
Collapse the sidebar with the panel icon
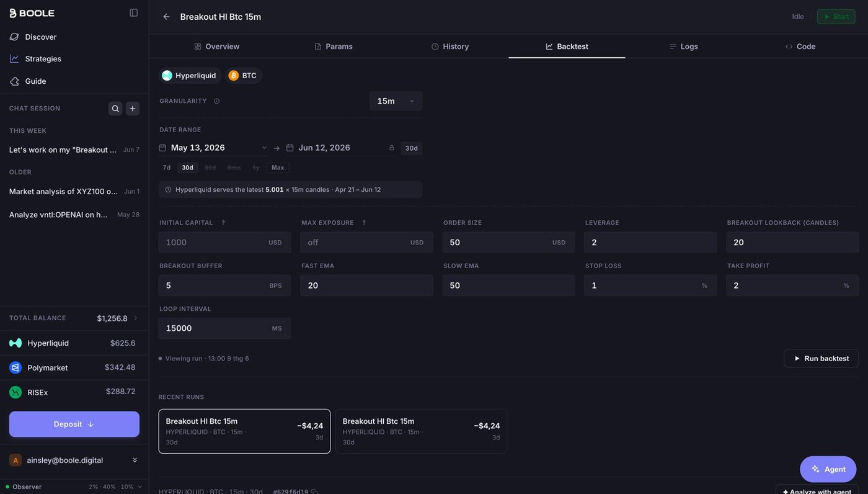coord(133,13)
